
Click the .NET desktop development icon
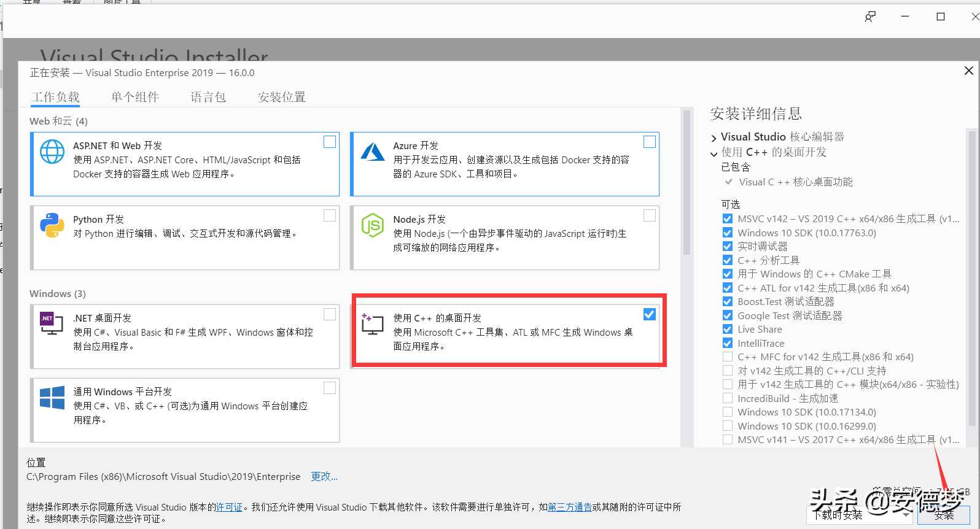click(52, 323)
